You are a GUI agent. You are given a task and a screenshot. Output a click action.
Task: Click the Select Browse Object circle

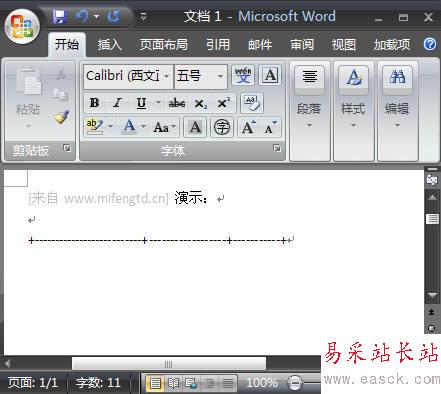432,328
